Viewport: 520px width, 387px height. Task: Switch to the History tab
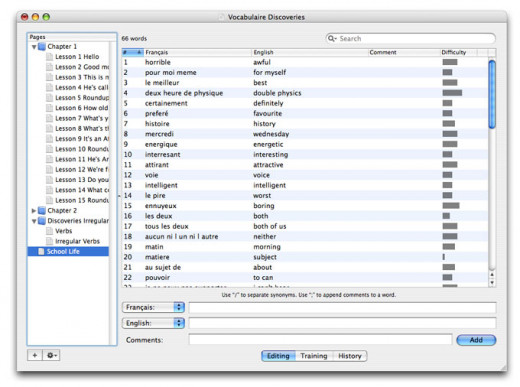point(350,356)
